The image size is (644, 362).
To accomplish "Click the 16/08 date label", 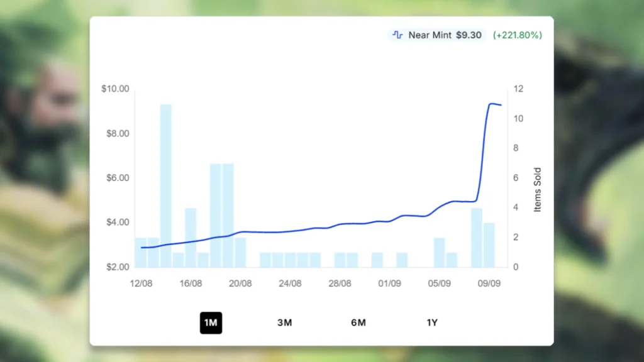I will (191, 283).
